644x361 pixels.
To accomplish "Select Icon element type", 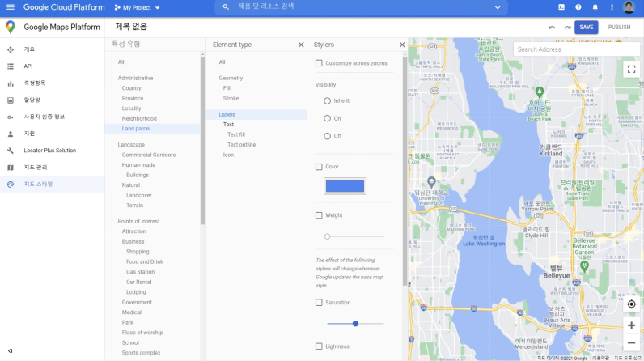I will 228,155.
